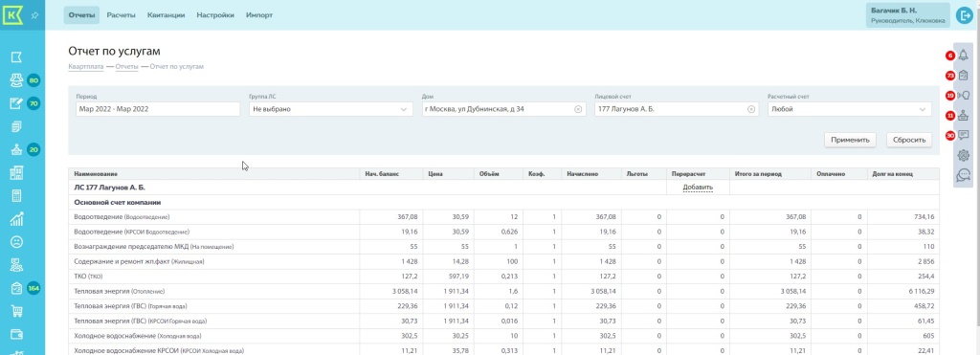Open the edit note icon with badge 70
The width and height of the screenshot is (980, 355).
pyautogui.click(x=17, y=103)
